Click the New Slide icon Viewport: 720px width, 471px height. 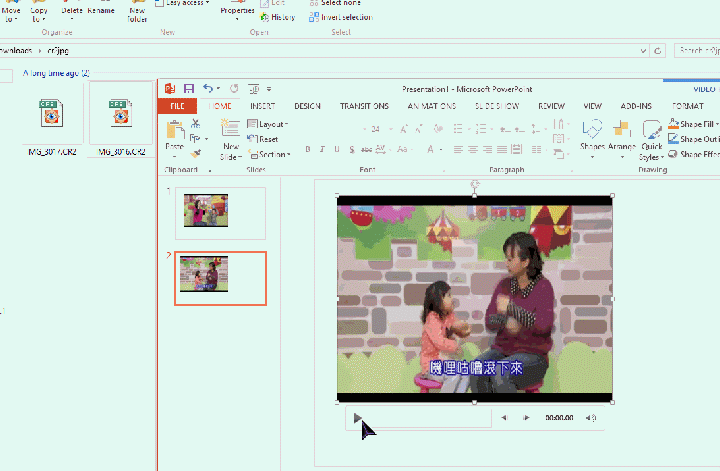pyautogui.click(x=230, y=129)
